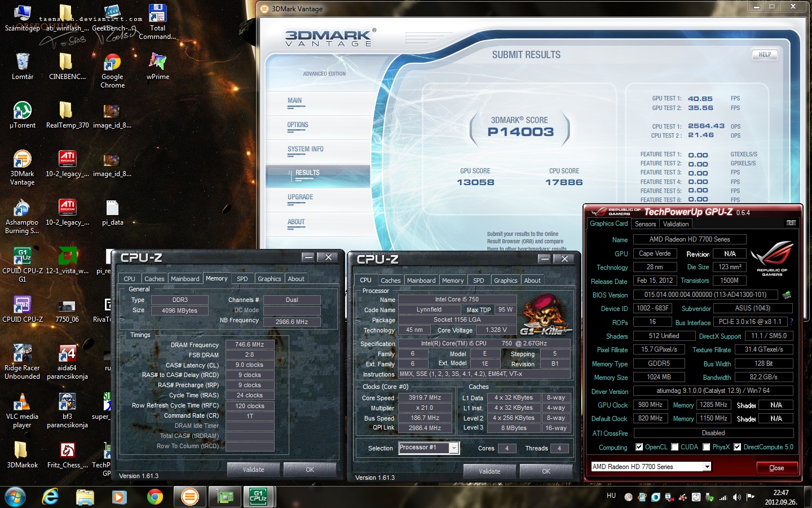Image resolution: width=812 pixels, height=508 pixels.
Task: Click the Republic of Gamers logo in GPU-Z
Action: pos(772,259)
